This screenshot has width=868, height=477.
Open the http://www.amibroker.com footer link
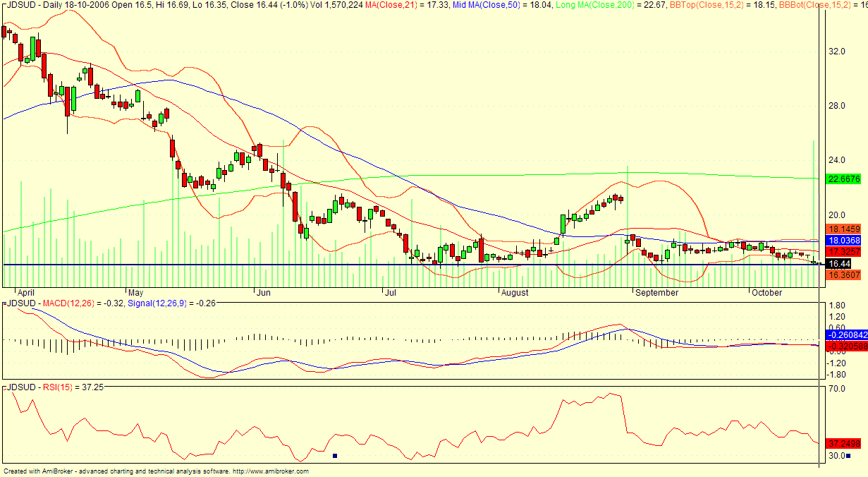pos(270,471)
